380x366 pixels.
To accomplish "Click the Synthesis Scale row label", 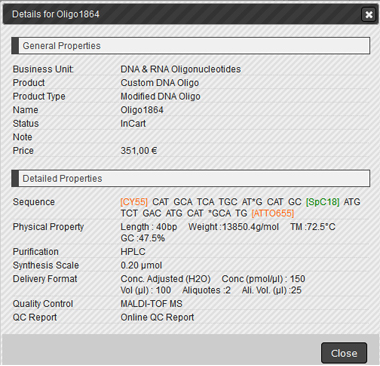I will coord(46,265).
